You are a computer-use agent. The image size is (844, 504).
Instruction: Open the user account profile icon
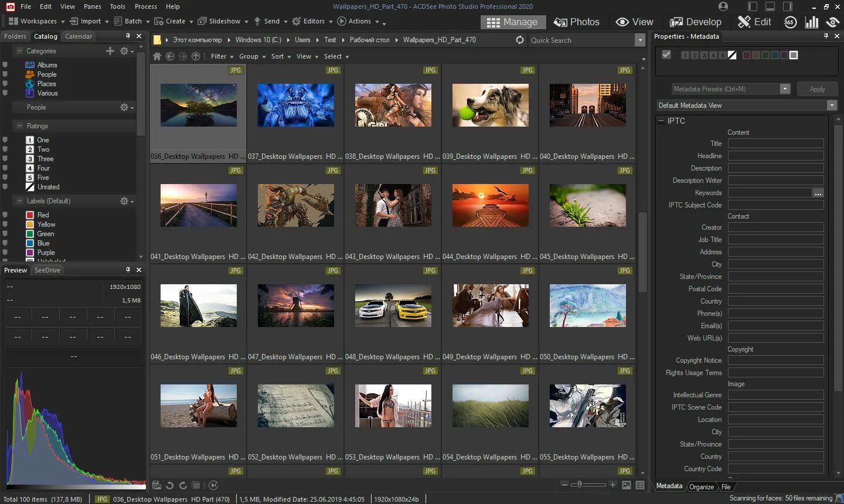coord(723,6)
